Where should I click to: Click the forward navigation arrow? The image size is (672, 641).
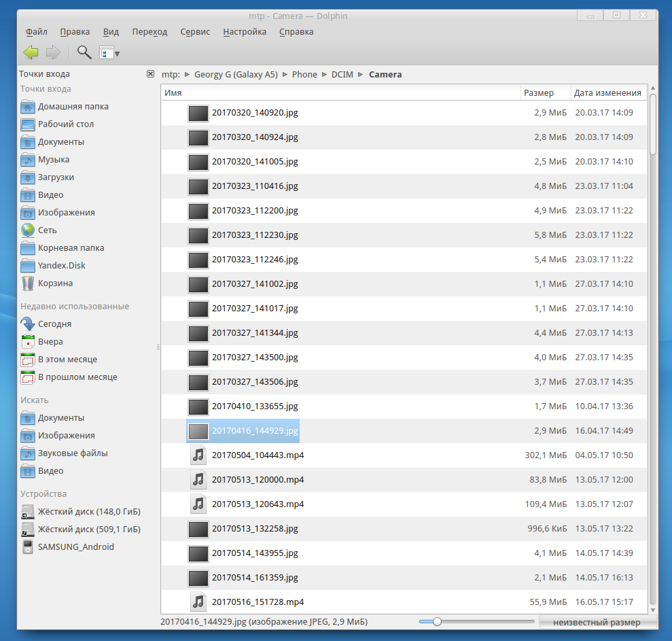point(53,53)
